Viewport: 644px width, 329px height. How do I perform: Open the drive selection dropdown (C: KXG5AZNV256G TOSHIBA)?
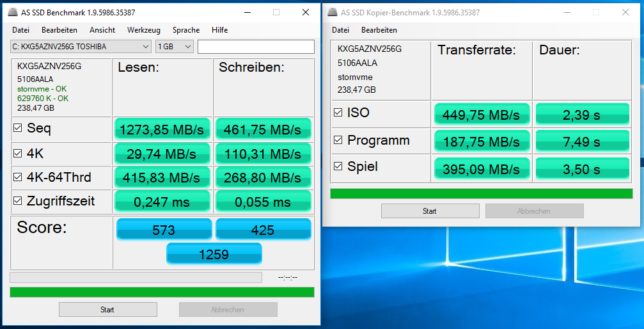pyautogui.click(x=81, y=47)
